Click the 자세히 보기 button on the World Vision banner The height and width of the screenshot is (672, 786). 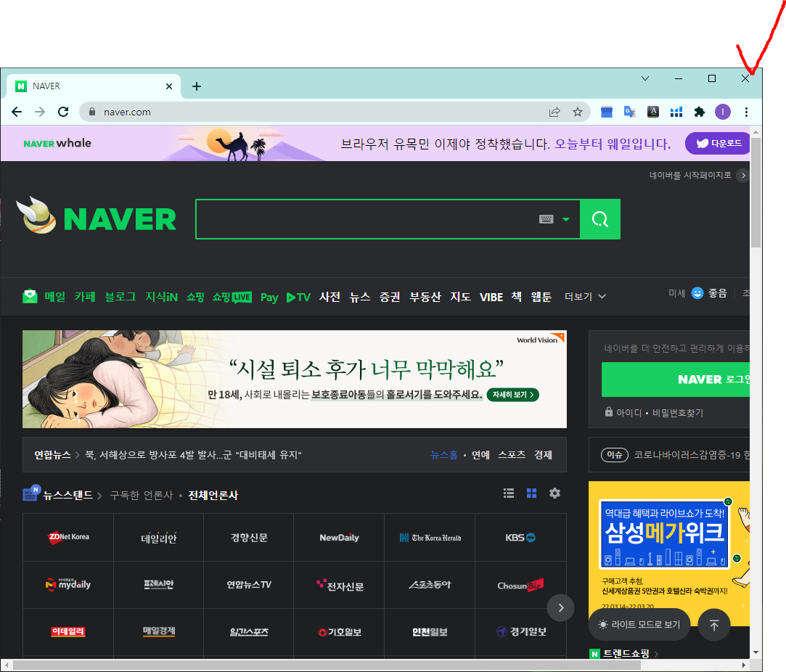click(x=513, y=395)
